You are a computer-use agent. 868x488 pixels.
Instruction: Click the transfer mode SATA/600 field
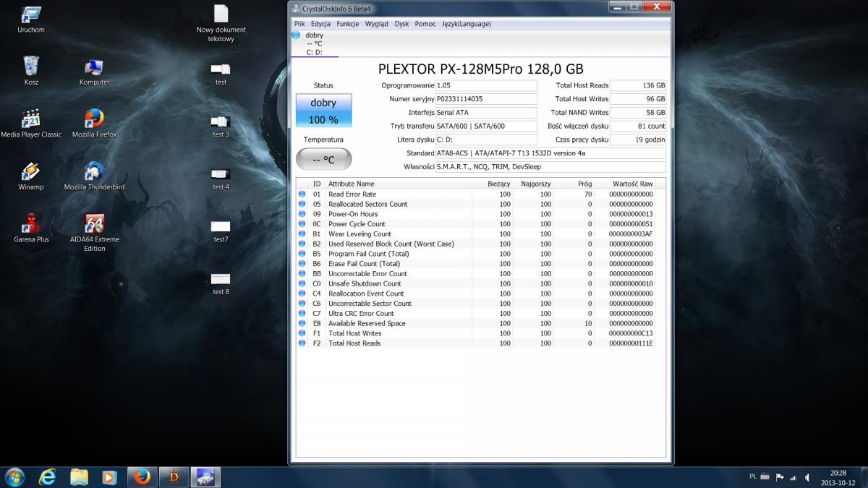click(486, 126)
